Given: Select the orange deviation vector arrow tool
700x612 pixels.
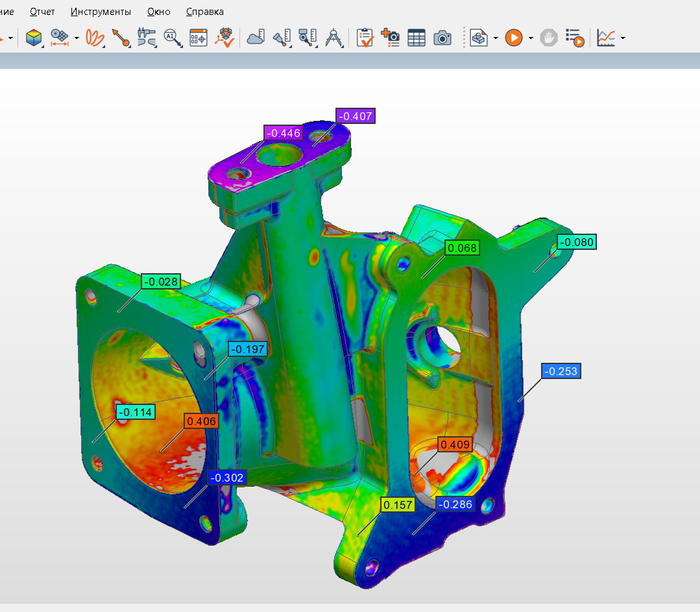Looking at the screenshot, I should click(121, 38).
